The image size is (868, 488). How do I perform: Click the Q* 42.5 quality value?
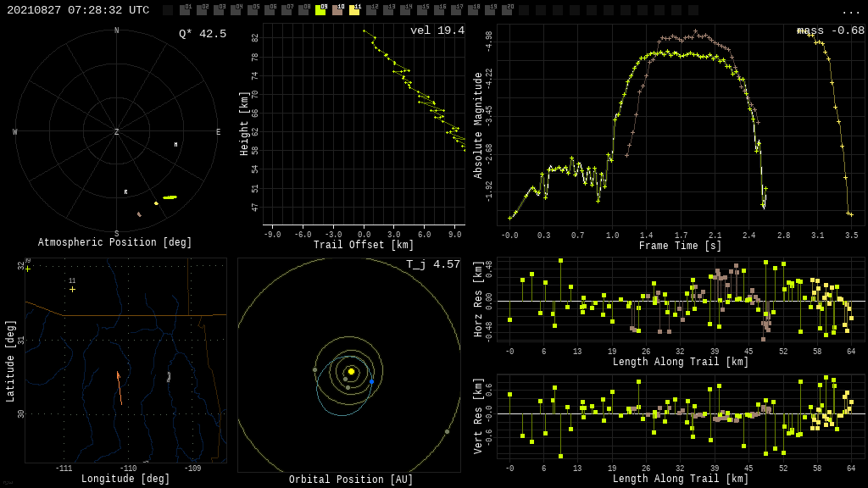point(202,34)
